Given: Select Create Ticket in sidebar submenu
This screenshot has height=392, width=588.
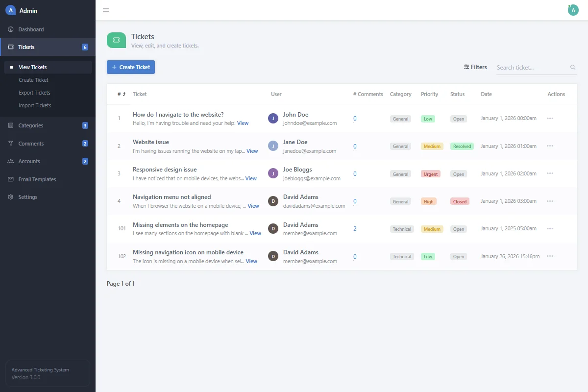Looking at the screenshot, I should [x=33, y=80].
